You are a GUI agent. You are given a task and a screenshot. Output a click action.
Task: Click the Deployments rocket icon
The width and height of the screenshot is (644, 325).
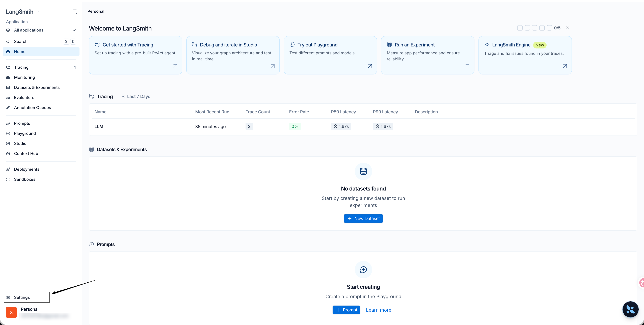pyautogui.click(x=8, y=170)
